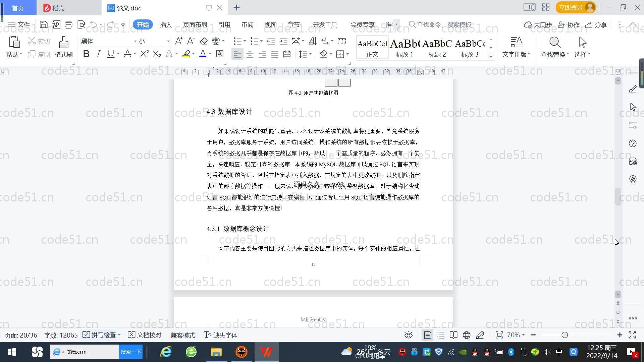The image size is (644, 362).
Task: Open the font size dropdown showing 小二
Action: tap(168, 41)
